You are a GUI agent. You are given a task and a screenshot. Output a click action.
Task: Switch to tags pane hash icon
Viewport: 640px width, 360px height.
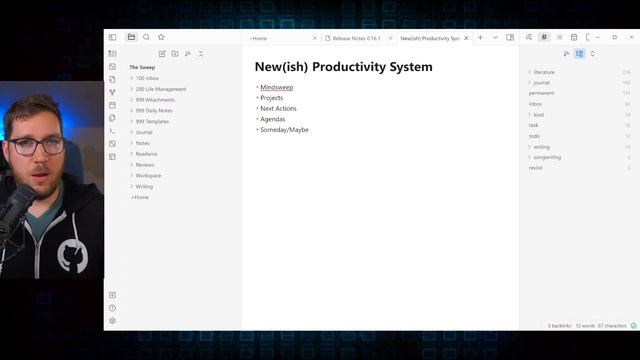pos(544,37)
